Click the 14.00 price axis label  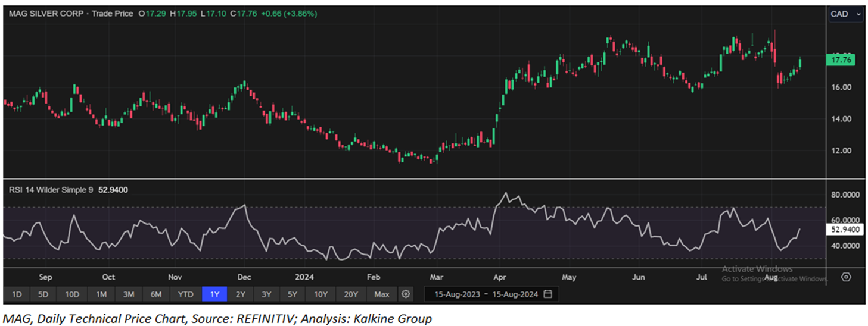tap(842, 119)
